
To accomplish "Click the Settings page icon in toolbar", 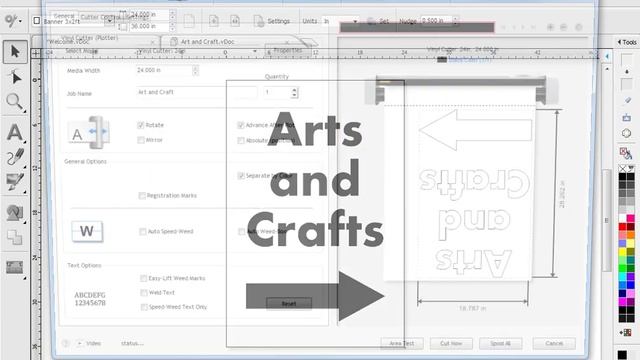I will (x=258, y=21).
